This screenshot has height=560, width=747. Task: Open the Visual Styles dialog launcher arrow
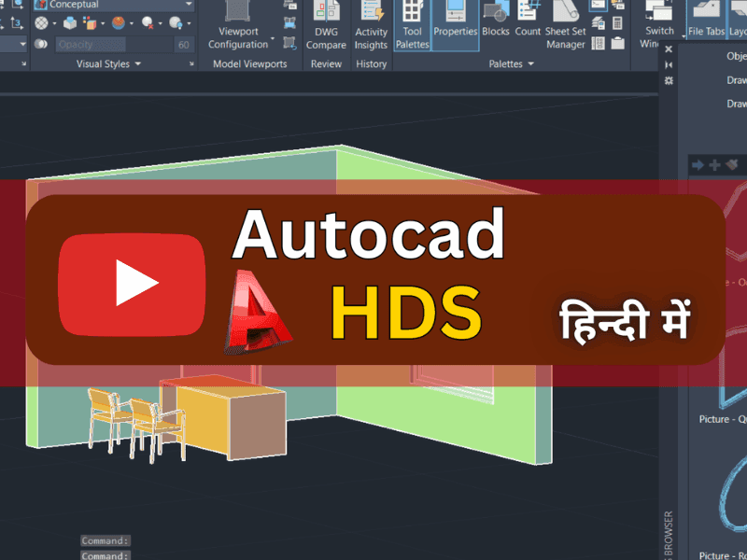click(x=191, y=63)
